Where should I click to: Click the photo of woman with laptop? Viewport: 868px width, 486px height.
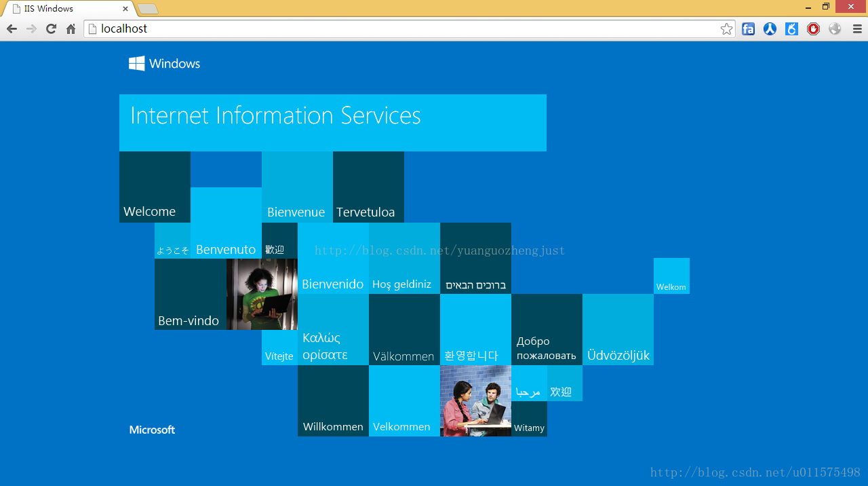click(262, 294)
